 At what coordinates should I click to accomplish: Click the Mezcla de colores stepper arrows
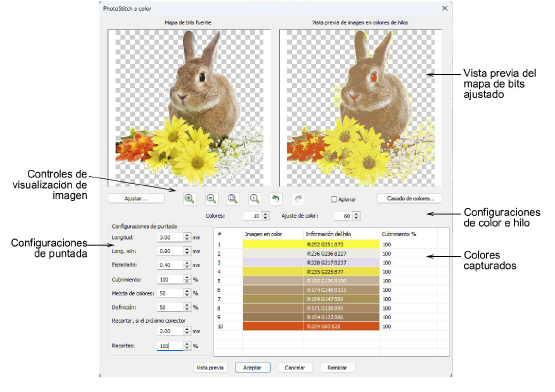coord(187,293)
